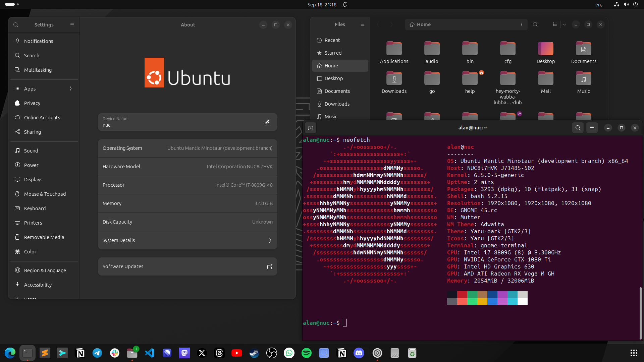This screenshot has width=644, height=362.
Task: Open the Files path bar kebab menu
Action: pos(522,24)
